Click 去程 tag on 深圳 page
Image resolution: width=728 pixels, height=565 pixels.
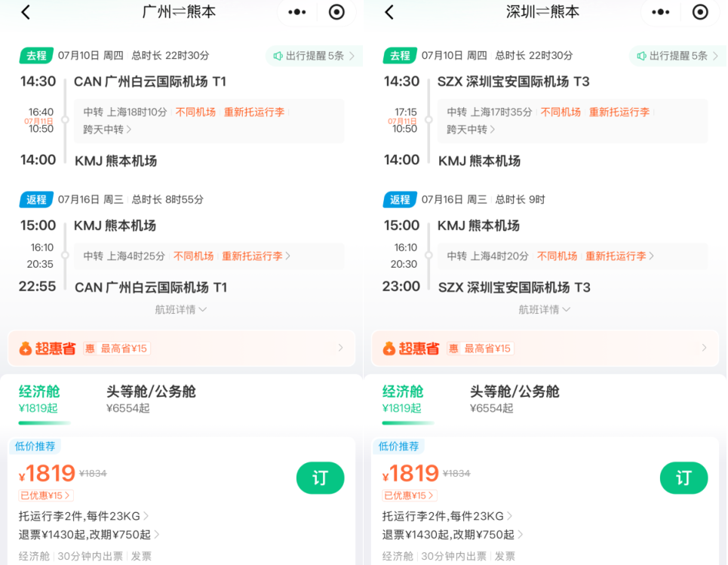coord(400,56)
